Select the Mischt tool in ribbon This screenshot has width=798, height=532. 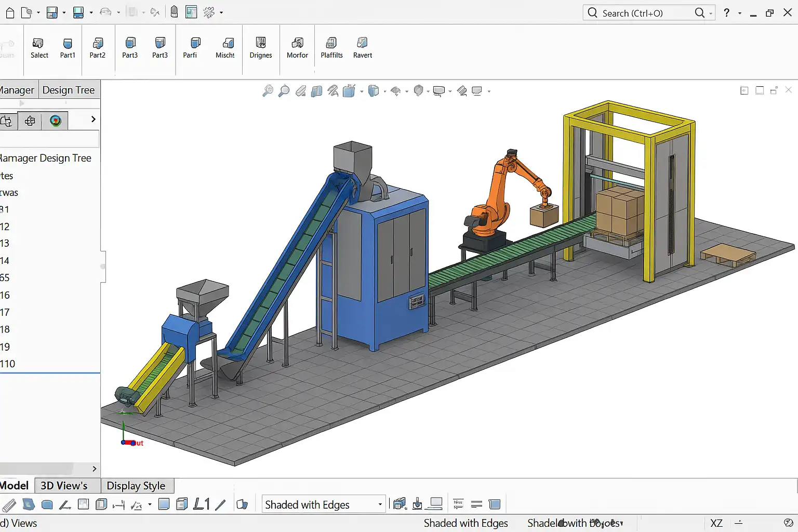[x=227, y=44]
